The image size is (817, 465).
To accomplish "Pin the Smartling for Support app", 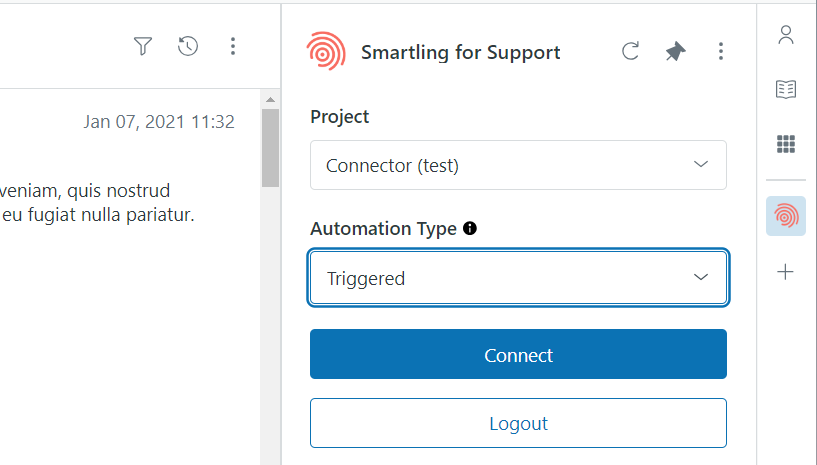I will (676, 52).
